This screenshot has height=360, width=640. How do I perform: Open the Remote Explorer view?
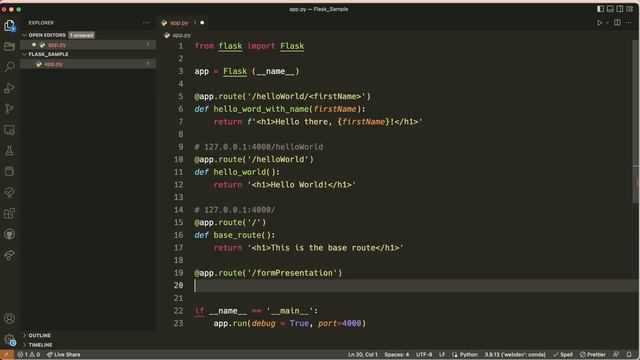9,130
